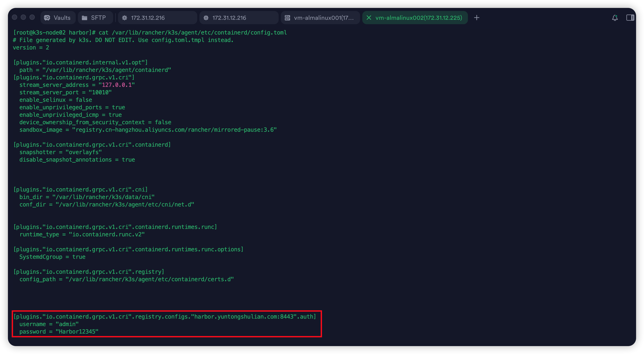
Task: Click the macOS red close window button
Action: tap(15, 17)
